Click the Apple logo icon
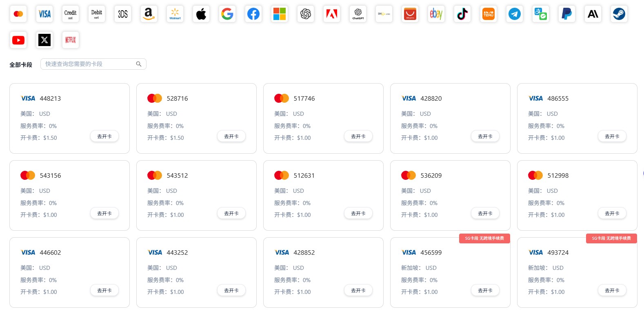The image size is (644, 320). tap(201, 14)
